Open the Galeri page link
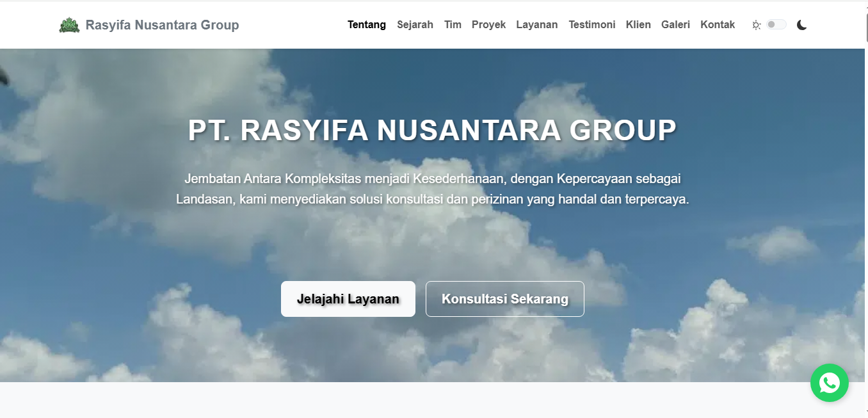The image size is (868, 418). point(675,25)
